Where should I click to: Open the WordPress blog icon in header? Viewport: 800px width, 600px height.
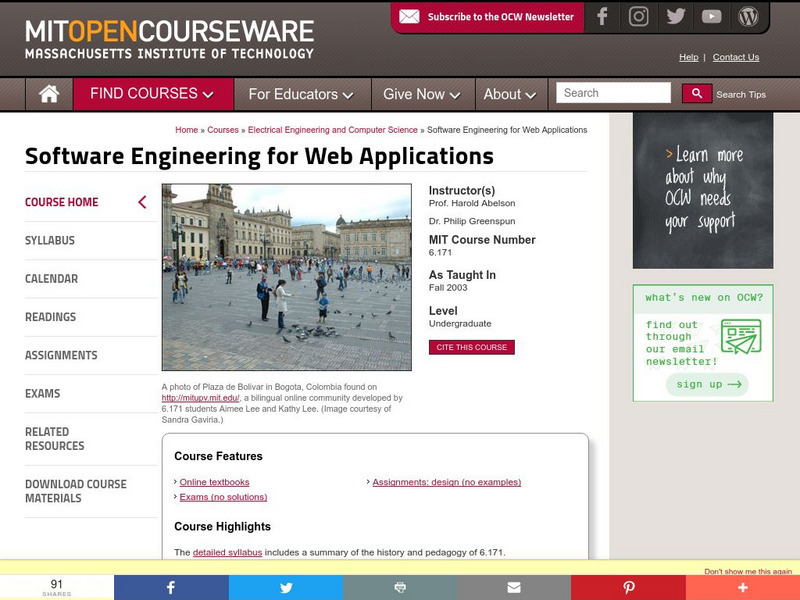coord(748,16)
